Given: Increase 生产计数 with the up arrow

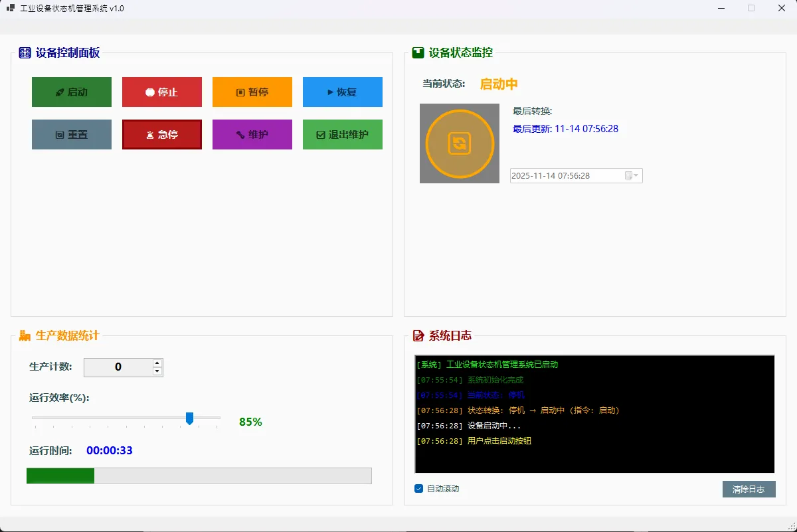Looking at the screenshot, I should point(157,363).
